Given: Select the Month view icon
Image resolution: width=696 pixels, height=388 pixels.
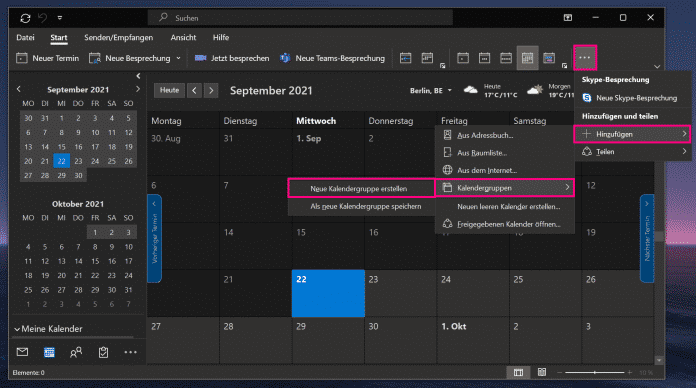Looking at the screenshot, I should tap(527, 58).
